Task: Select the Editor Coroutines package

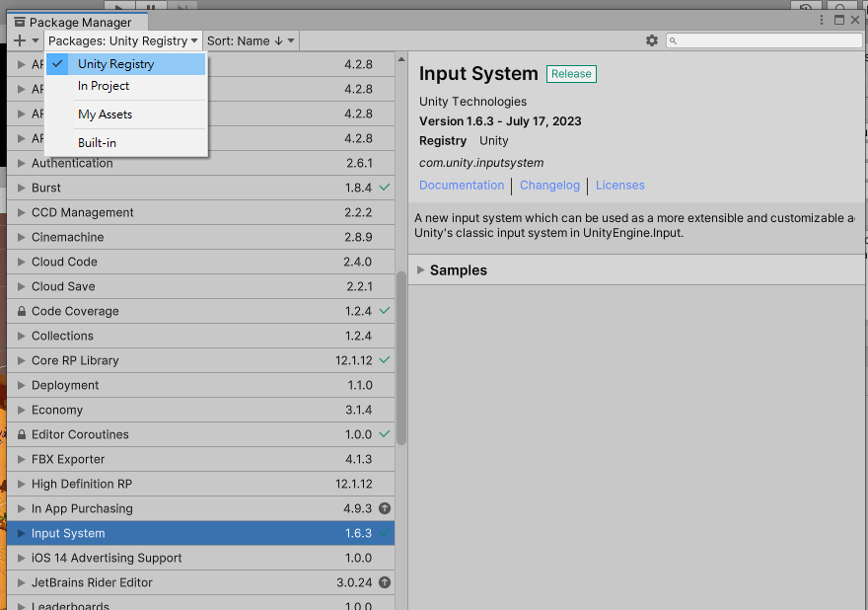Action: pos(200,434)
